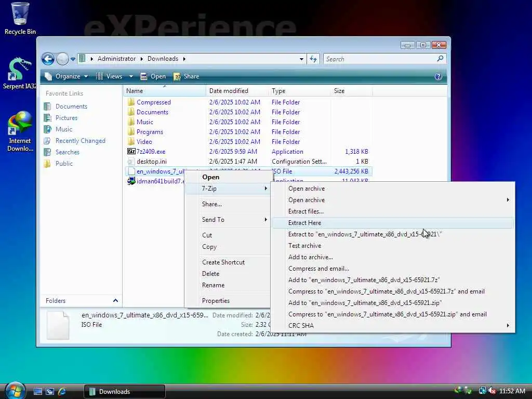Open the recent pages dropdown arrow
This screenshot has width=532, height=399.
pyautogui.click(x=73, y=59)
